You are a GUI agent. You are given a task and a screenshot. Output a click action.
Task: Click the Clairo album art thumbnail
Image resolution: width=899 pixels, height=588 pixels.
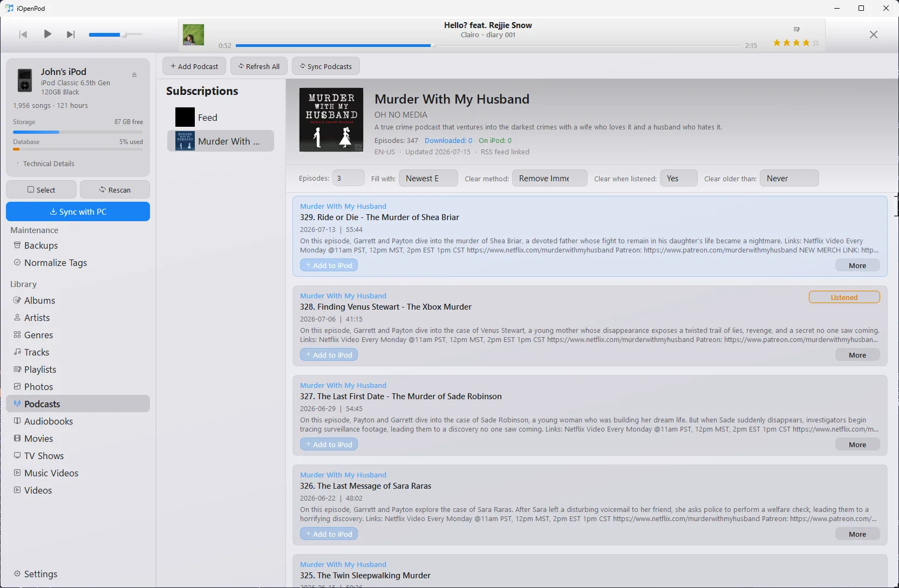[193, 35]
